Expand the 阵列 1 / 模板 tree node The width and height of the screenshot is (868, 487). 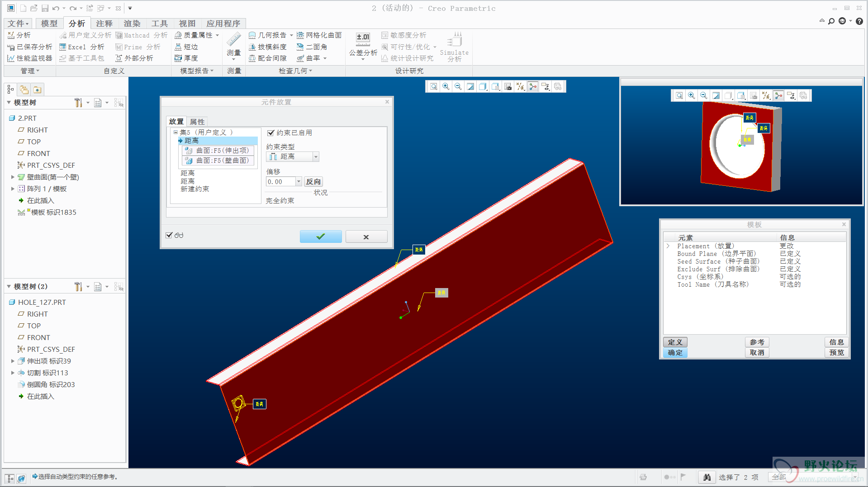point(13,189)
